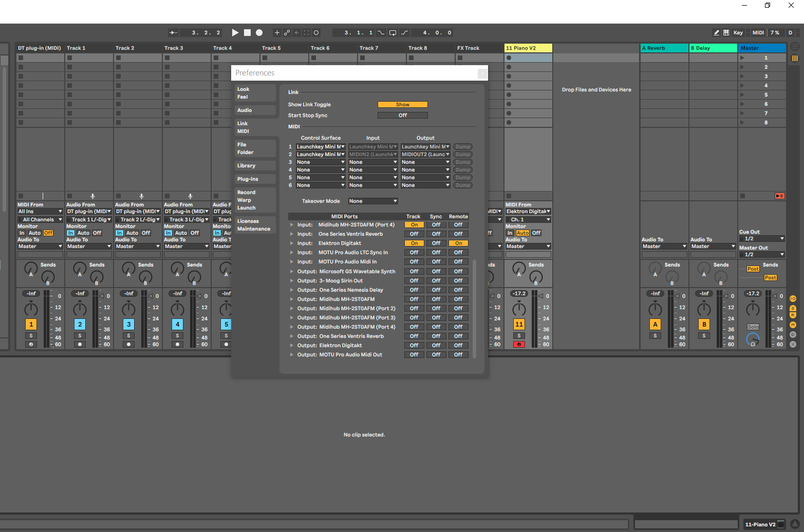
Task: Click the Track 1 arm microphone icon
Action: click(92, 196)
